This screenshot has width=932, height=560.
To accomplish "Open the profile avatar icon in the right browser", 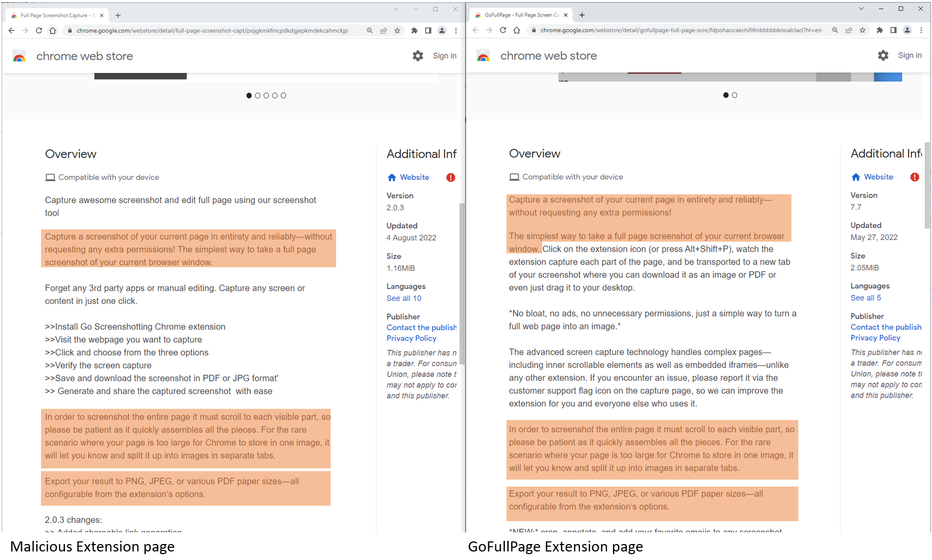I will [x=908, y=30].
